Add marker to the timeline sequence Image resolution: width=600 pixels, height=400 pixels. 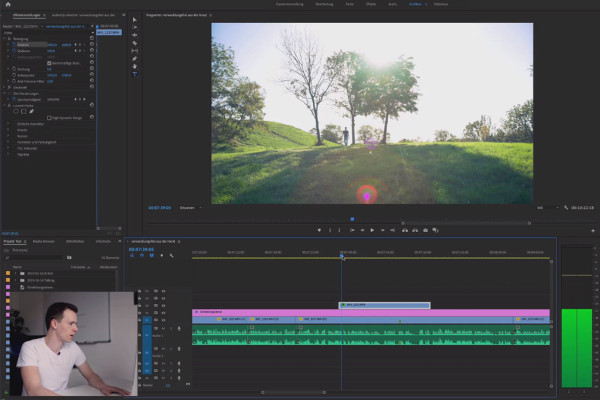click(161, 255)
